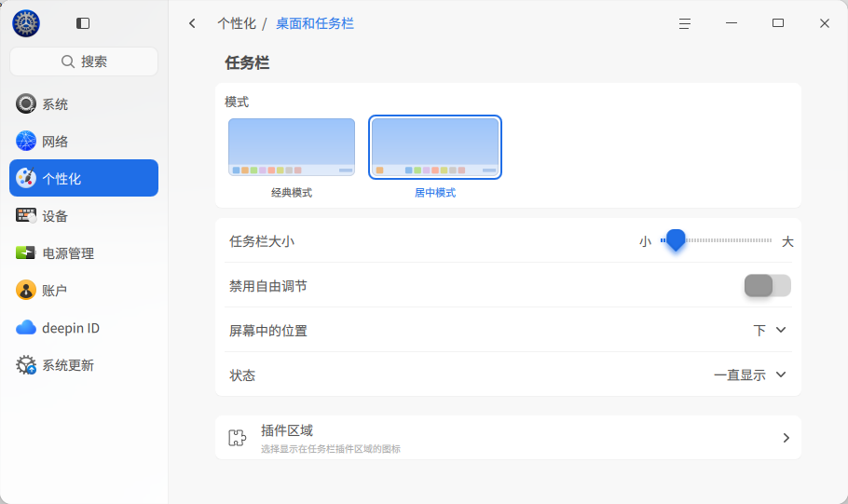848x504 pixels.
Task: Click the 账户 user icon
Action: click(26, 290)
